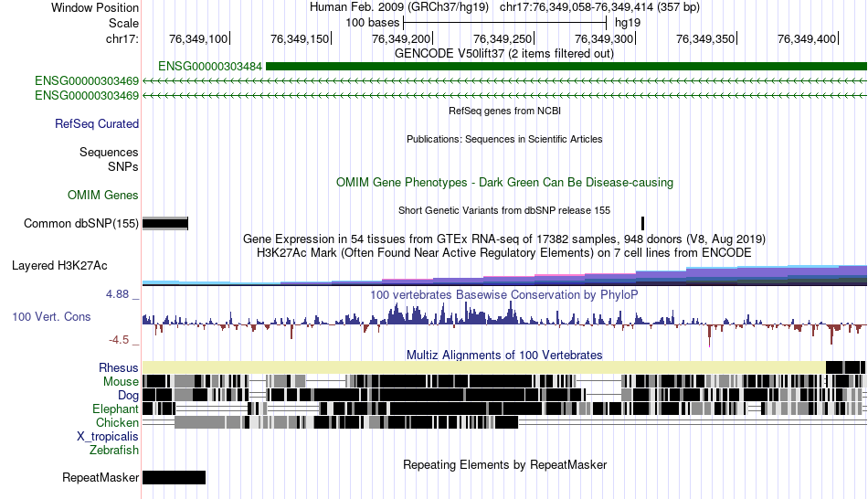The height and width of the screenshot is (499, 868).
Task: Open OMIM Gene Phenotypes track title
Action: coord(504,182)
